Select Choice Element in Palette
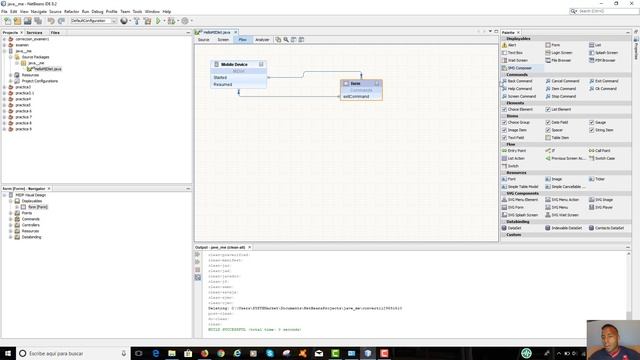This screenshot has width=640, height=360. point(517,109)
